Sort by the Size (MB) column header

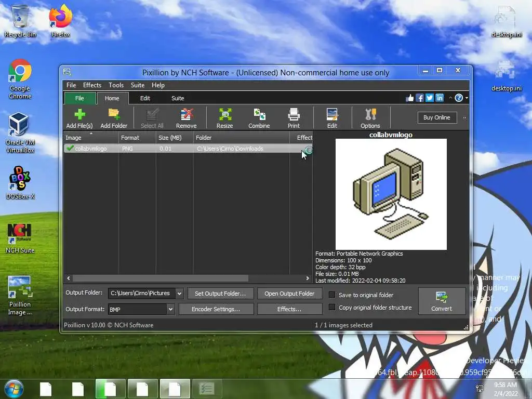(175, 137)
